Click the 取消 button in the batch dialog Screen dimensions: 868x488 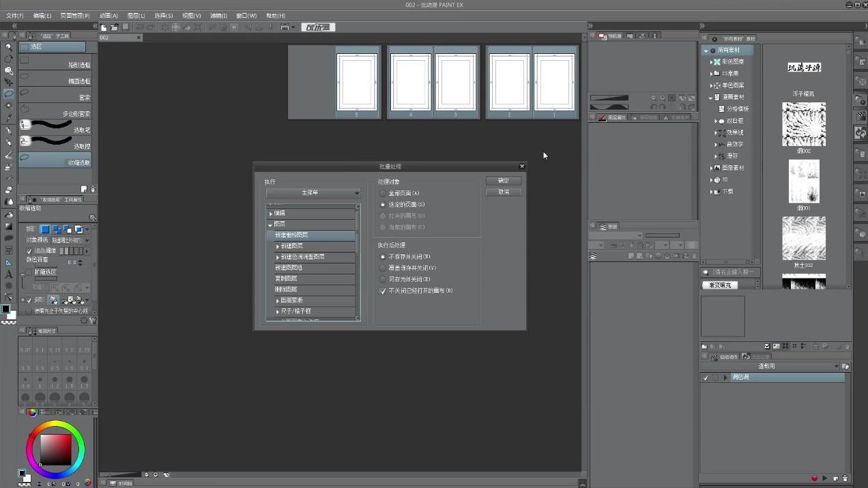(x=503, y=192)
